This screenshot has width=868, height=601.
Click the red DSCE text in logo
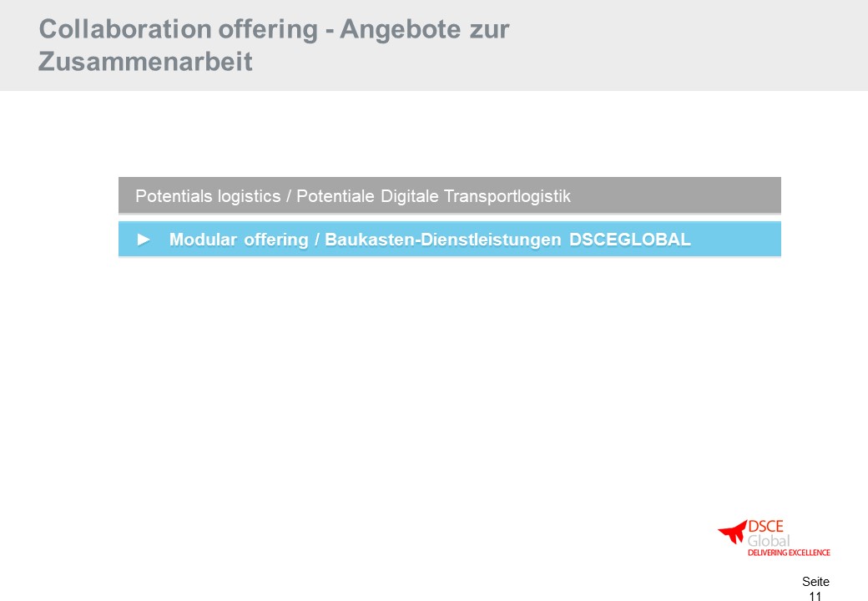pos(765,526)
